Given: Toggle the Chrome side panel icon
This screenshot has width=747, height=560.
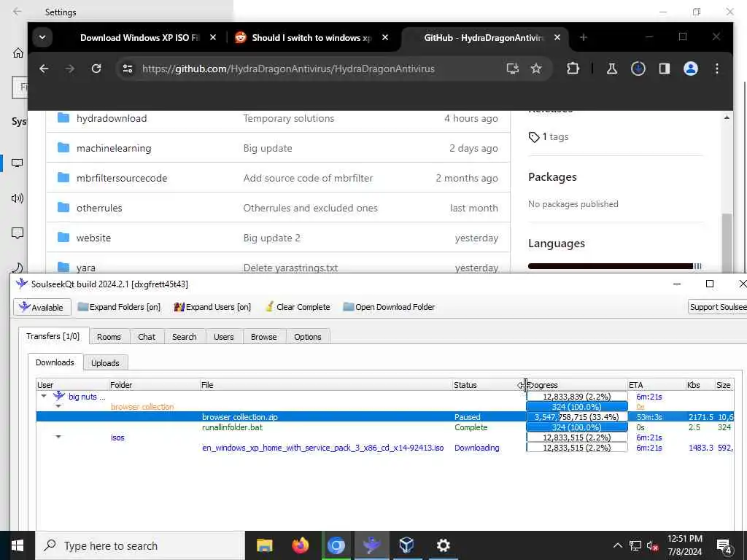Looking at the screenshot, I should pyautogui.click(x=664, y=69).
